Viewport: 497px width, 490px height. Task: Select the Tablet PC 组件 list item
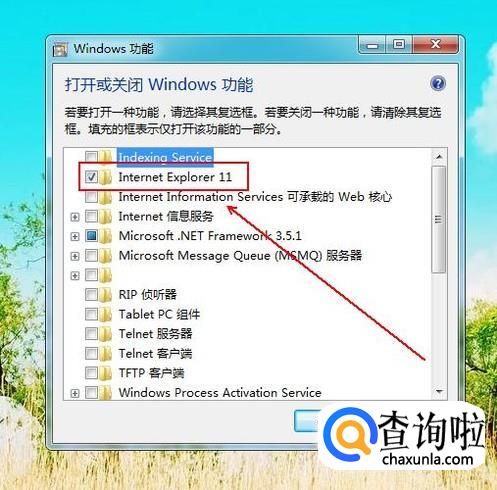coord(159,314)
